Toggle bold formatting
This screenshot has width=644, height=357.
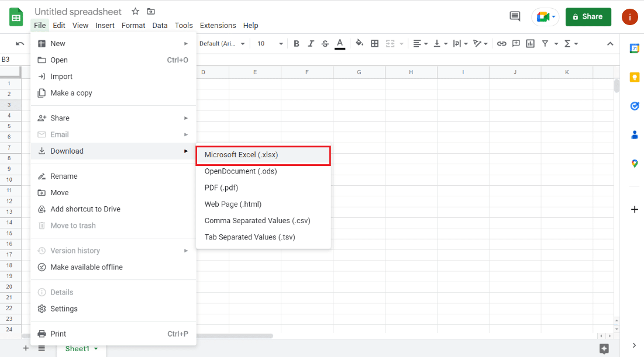pos(296,43)
